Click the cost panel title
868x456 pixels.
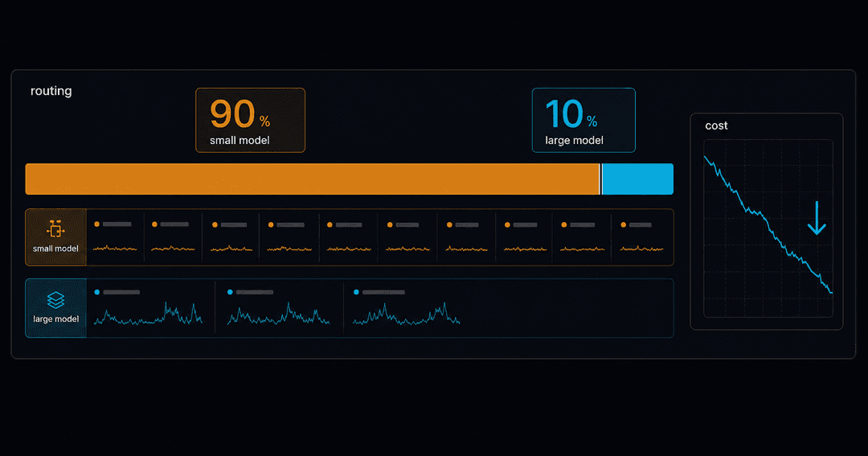716,125
